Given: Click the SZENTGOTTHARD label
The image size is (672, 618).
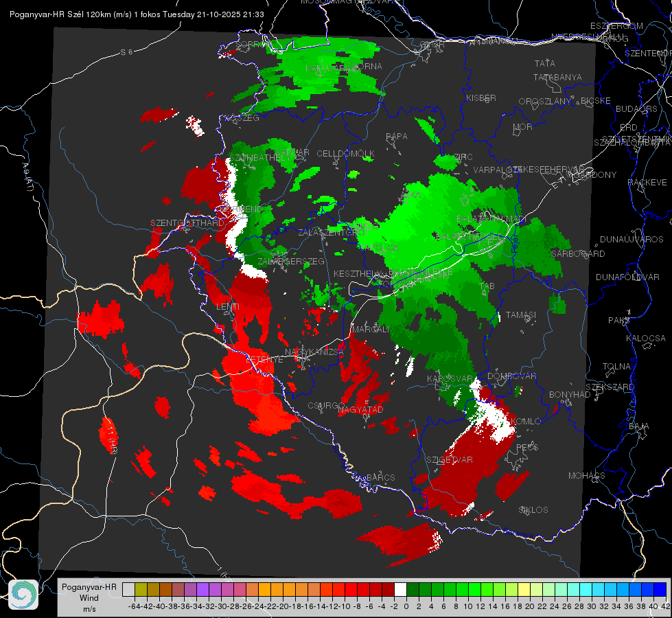Looking at the screenshot, I should [x=187, y=223].
